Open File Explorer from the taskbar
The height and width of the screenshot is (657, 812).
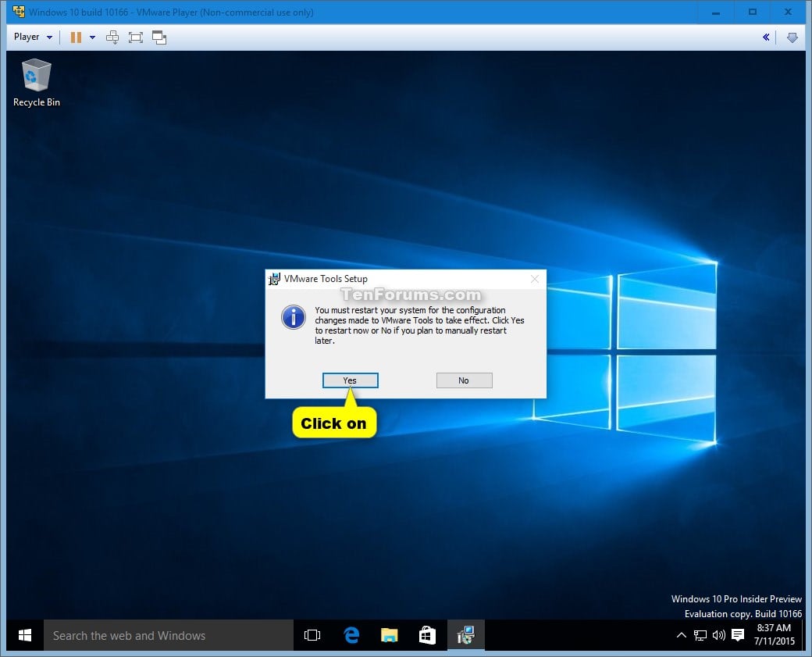(389, 635)
